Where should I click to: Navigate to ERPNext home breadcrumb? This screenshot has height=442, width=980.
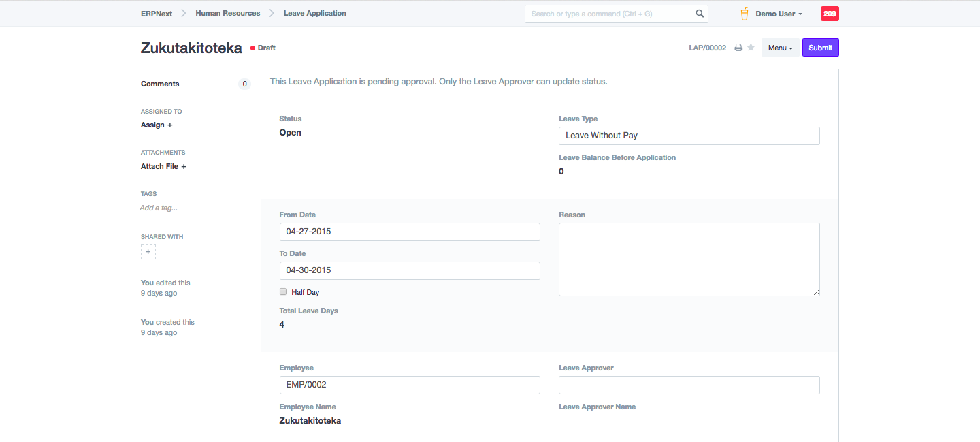coord(157,13)
